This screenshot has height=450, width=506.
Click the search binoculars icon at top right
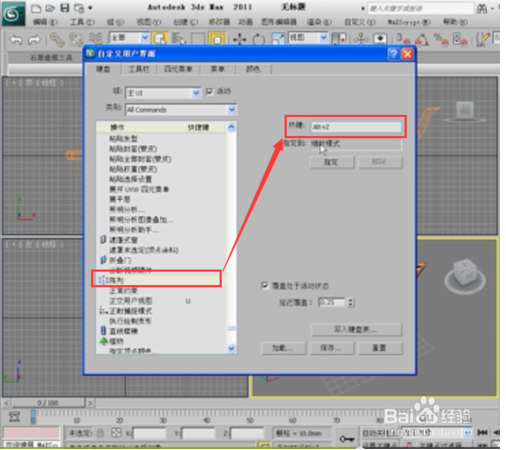482,8
